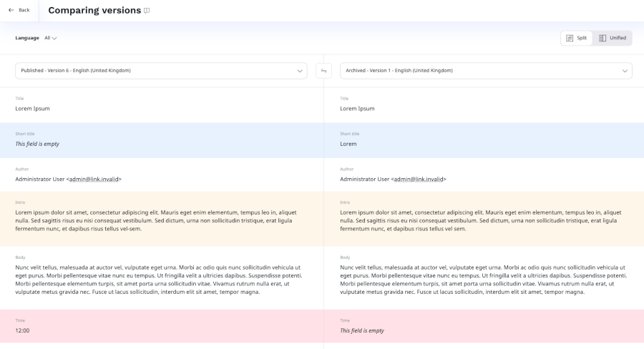Open admin email link in right Author field
Image resolution: width=644 pixels, height=349 pixels.
coord(419,179)
